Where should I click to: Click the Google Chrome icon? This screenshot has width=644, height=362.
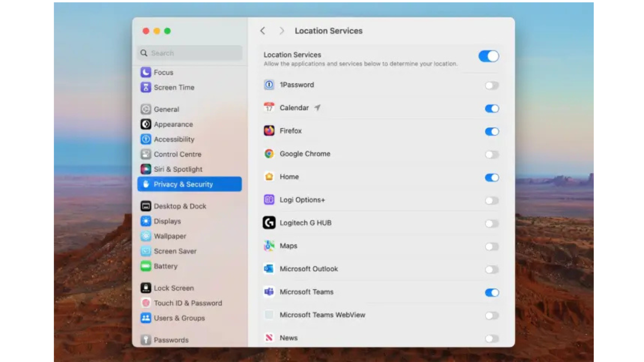[269, 154]
